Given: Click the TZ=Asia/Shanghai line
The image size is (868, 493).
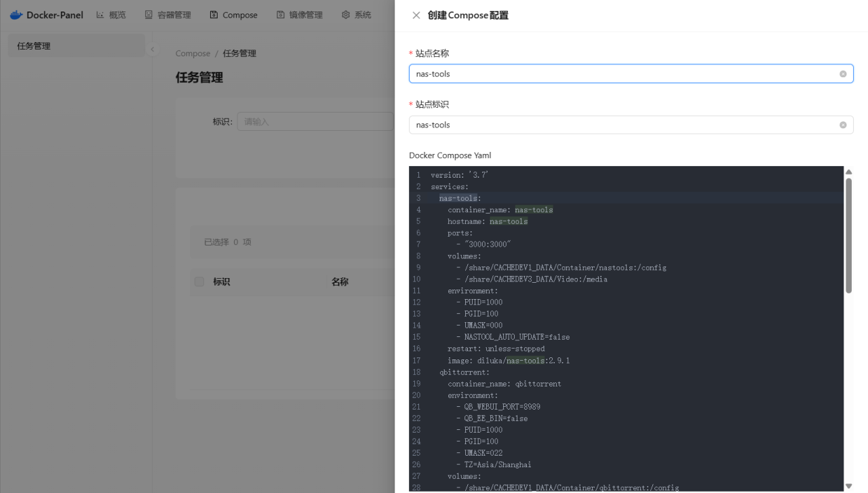Looking at the screenshot, I should [x=494, y=465].
